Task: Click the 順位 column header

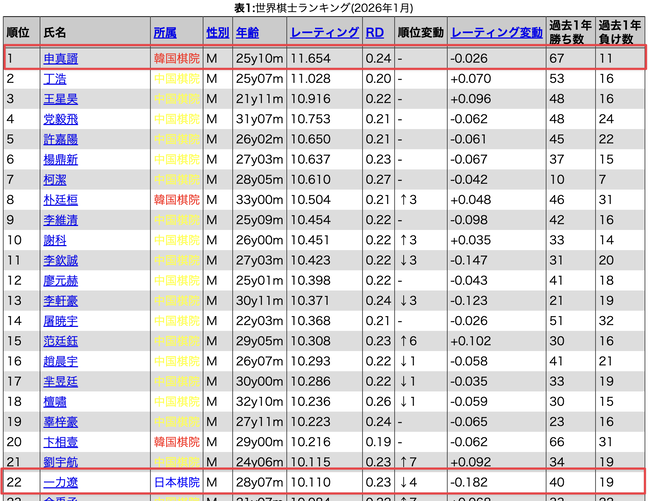Action: tap(18, 33)
